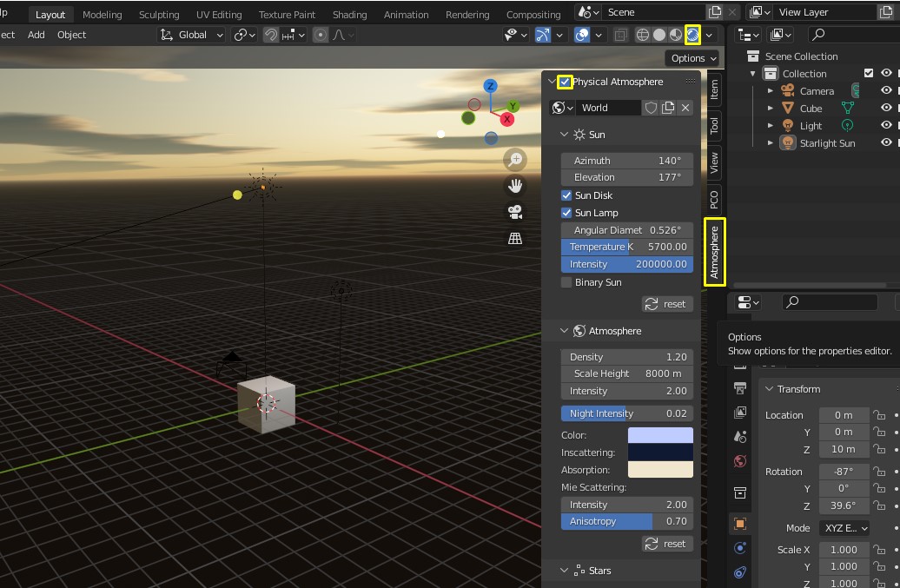Expand the Cube tree row

point(771,108)
